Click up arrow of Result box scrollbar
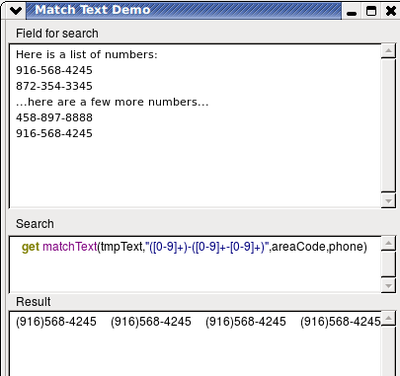The width and height of the screenshot is (400, 376). point(388,318)
